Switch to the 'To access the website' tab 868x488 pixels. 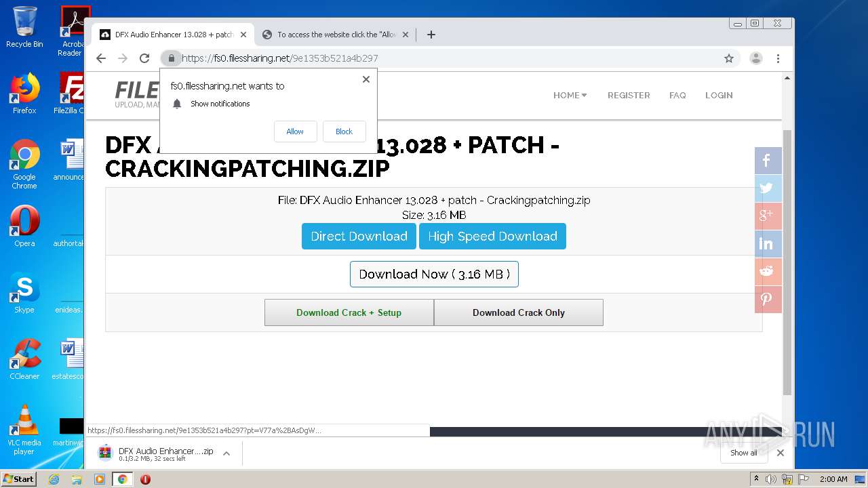[x=336, y=35]
